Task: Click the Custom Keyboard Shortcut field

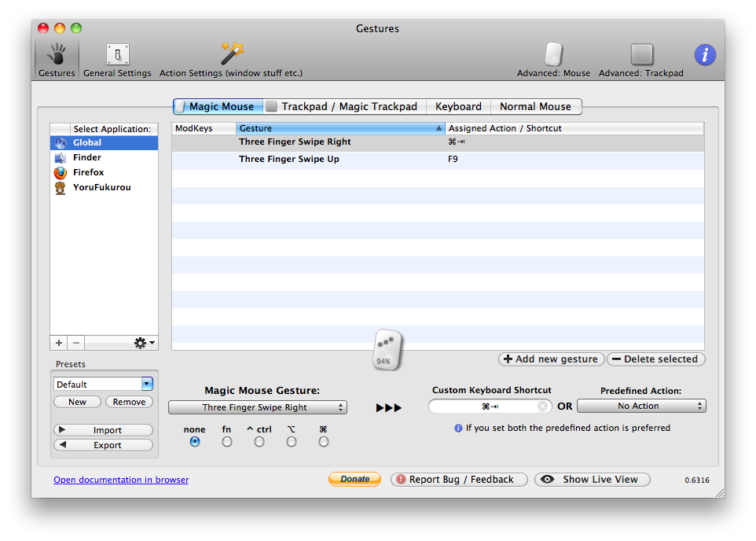Action: [x=490, y=407]
